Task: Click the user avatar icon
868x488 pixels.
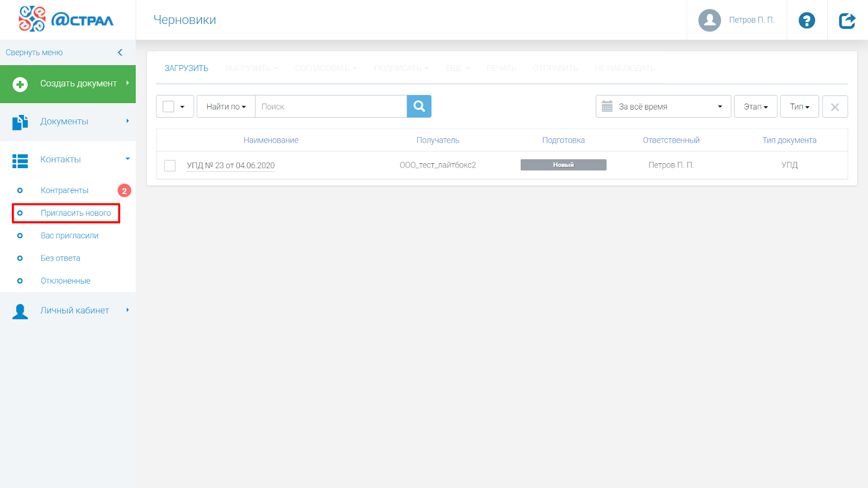Action: [x=710, y=20]
